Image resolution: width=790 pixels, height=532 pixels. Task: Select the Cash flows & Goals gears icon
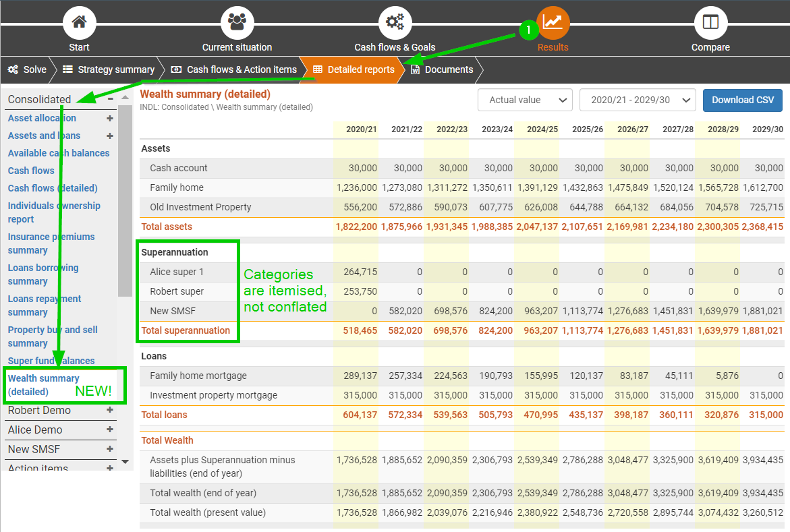(395, 23)
